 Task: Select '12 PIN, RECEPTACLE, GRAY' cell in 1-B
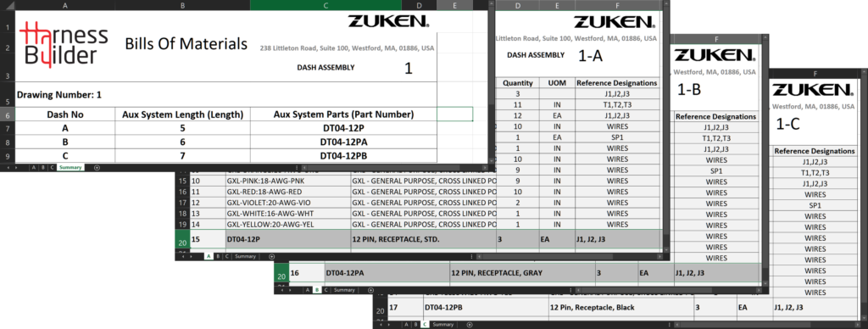pos(522,273)
